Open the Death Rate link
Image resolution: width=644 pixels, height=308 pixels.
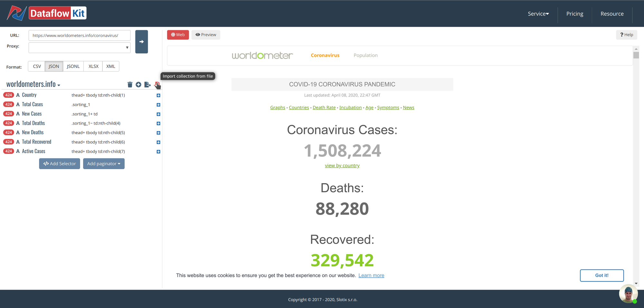tap(324, 107)
